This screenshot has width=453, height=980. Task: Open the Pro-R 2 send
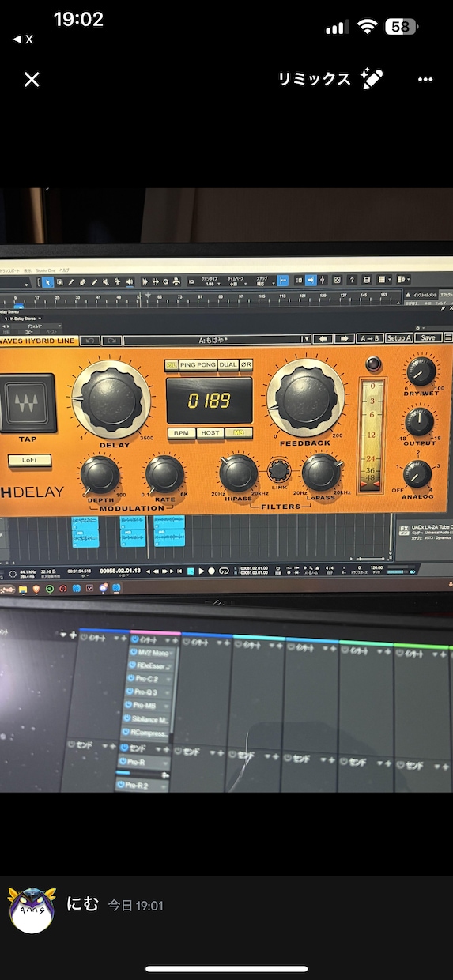[143, 786]
